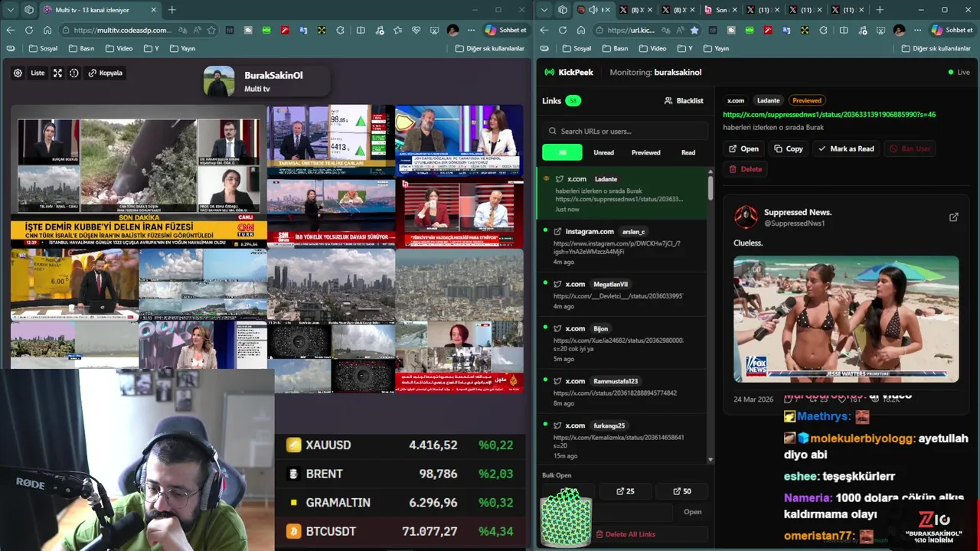Go home in the Multi tv browser window
The image size is (980, 551).
(47, 30)
